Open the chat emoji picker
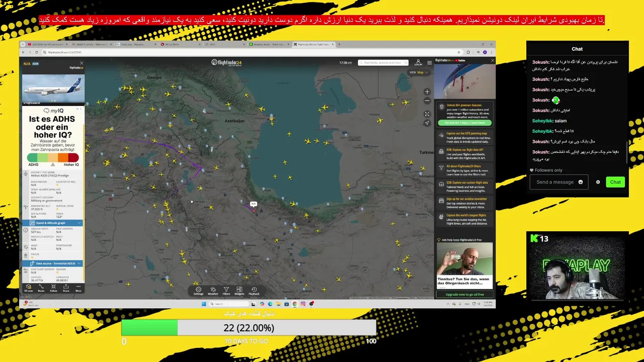 (581, 182)
